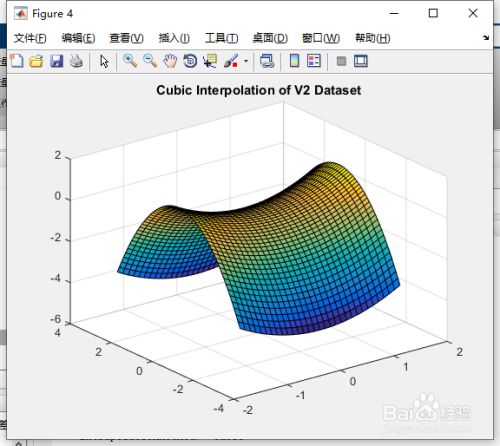
Task: Insert Legend via toolbar icon
Action: coord(314,61)
